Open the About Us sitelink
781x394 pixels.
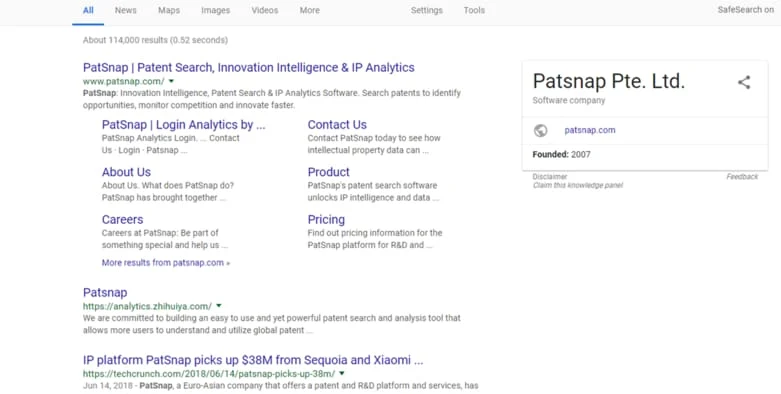click(x=126, y=172)
